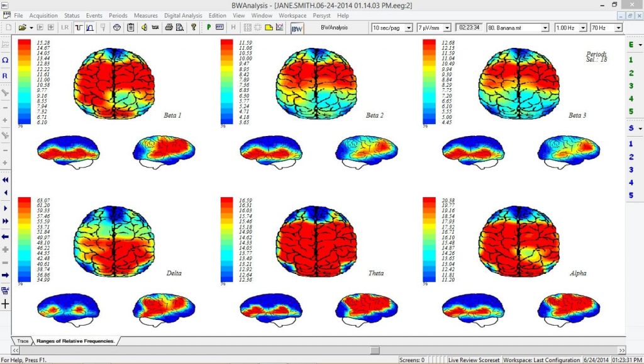644x364 pixels.
Task: Click the print icon in toolbar
Action: pyautogui.click(x=169, y=28)
